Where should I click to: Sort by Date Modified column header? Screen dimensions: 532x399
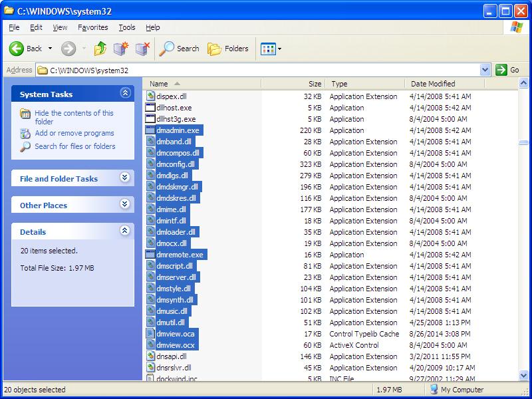(433, 84)
